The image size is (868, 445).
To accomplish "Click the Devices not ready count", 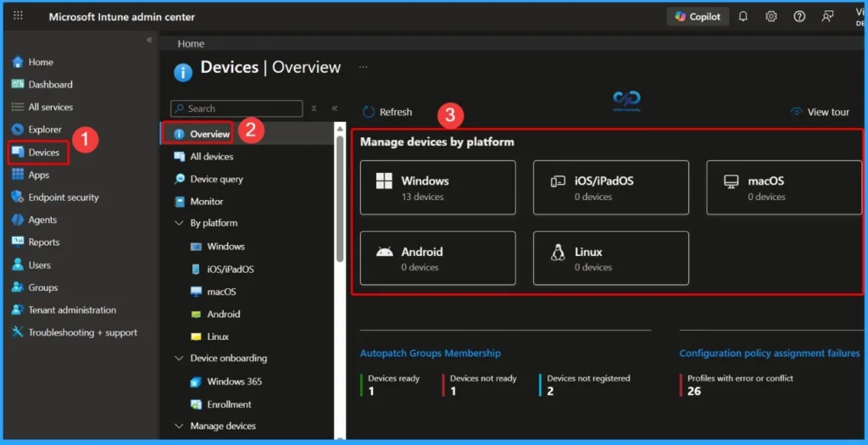I will click(x=453, y=392).
